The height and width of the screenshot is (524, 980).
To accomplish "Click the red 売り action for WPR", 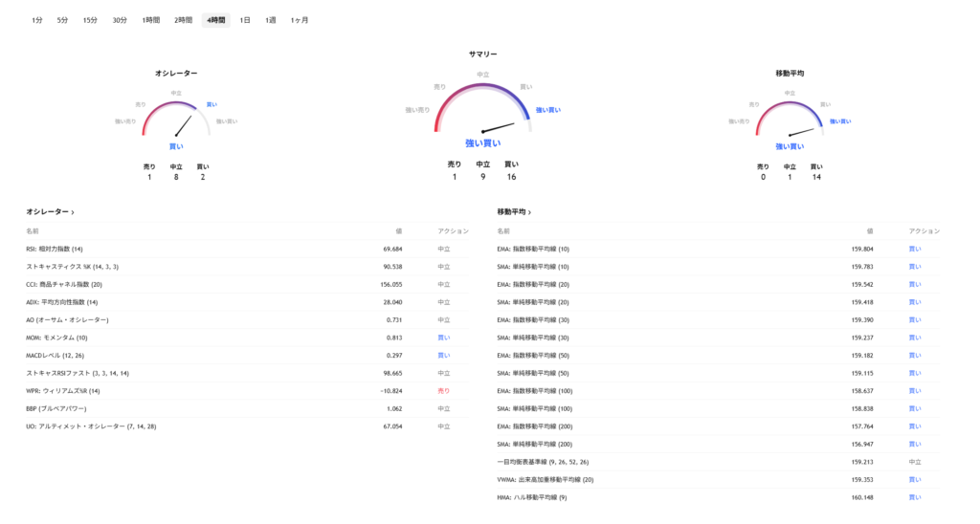I will coord(443,391).
